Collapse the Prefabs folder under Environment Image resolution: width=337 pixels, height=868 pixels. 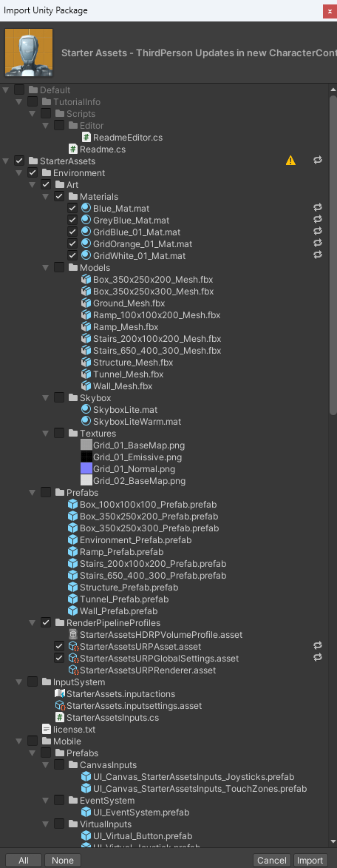pos(33,493)
